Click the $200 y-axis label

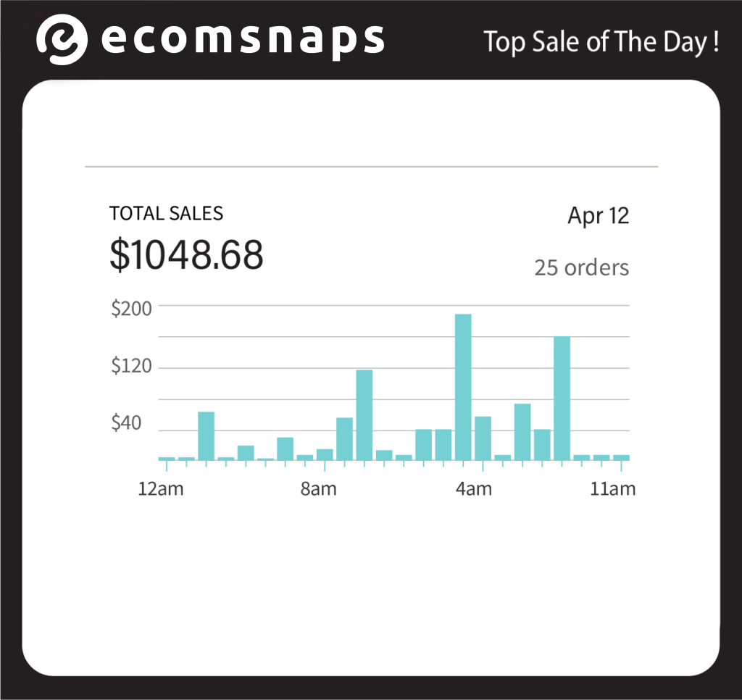tap(132, 309)
